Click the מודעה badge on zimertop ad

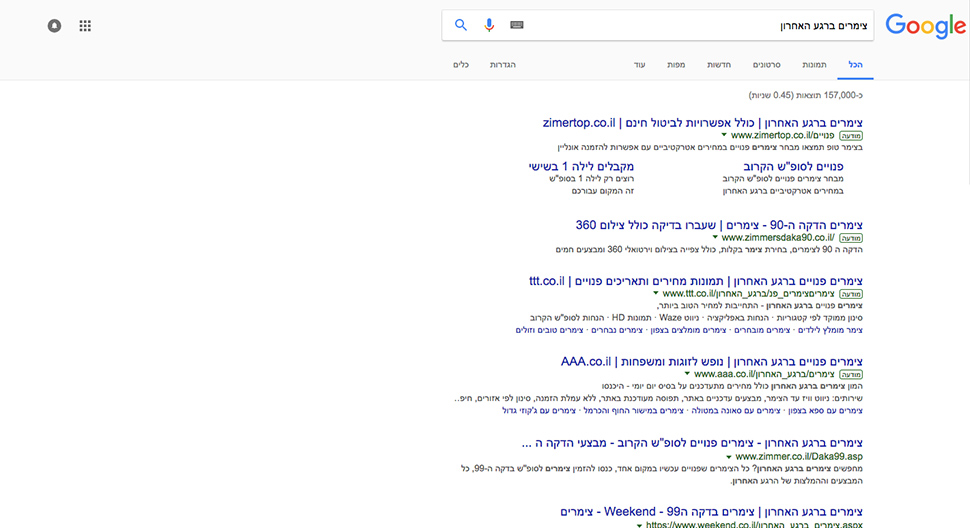click(x=851, y=135)
